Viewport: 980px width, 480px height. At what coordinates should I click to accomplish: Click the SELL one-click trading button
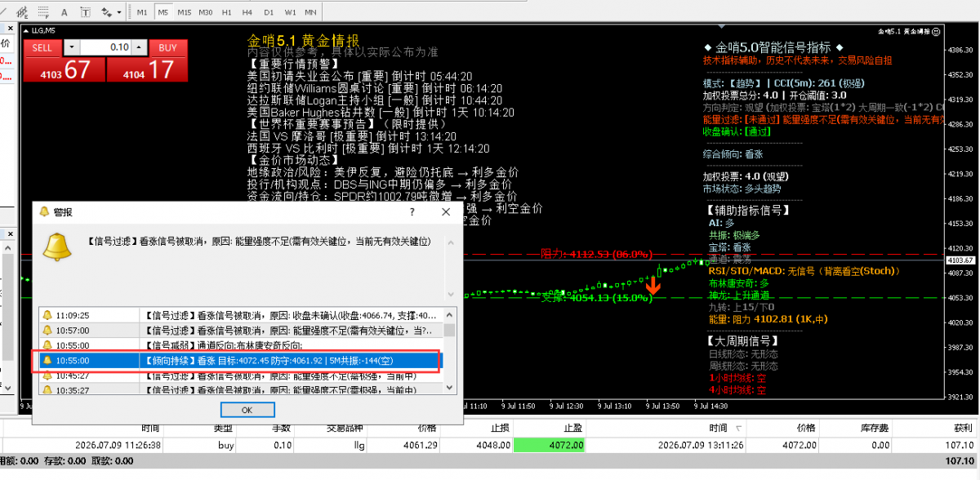(x=42, y=48)
